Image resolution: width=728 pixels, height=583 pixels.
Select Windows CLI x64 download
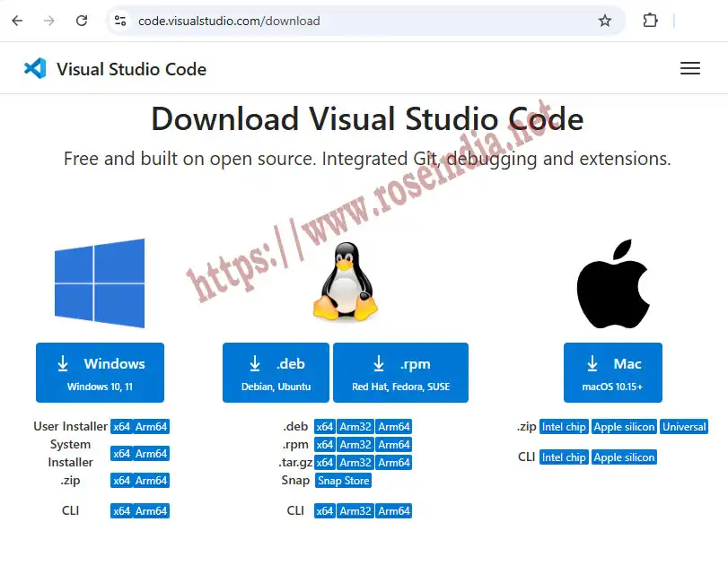click(x=122, y=511)
